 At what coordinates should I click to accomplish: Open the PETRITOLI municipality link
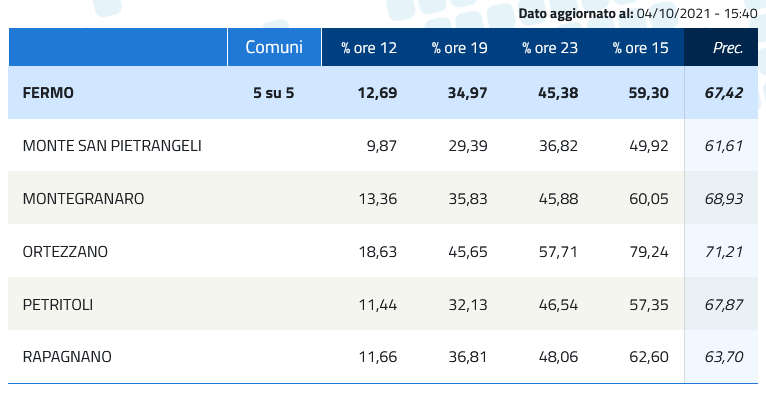[58, 305]
